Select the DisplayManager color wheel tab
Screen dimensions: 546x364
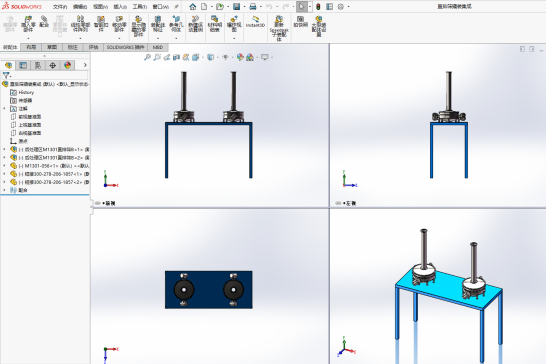(68, 65)
